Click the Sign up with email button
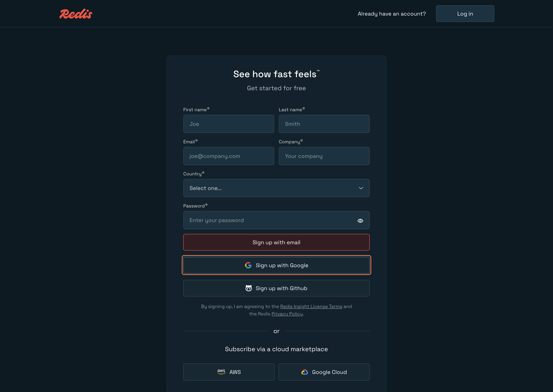 (x=276, y=242)
